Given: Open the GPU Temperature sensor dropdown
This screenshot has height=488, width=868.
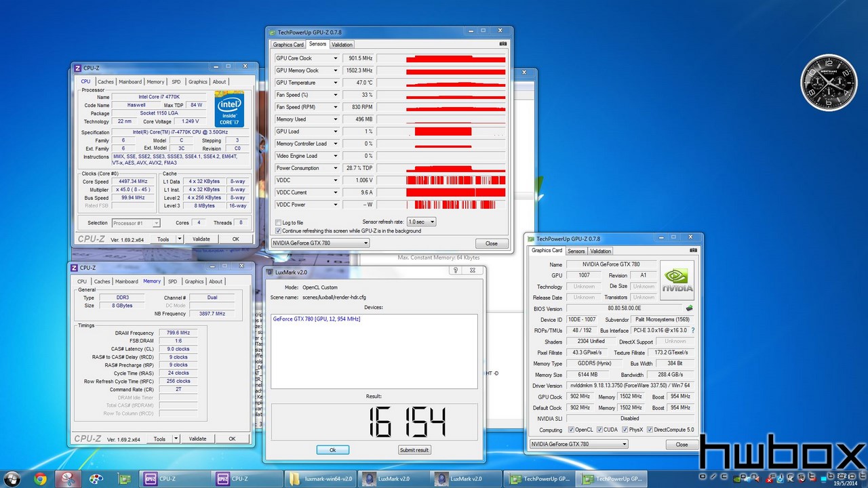Looking at the screenshot, I should [x=335, y=83].
